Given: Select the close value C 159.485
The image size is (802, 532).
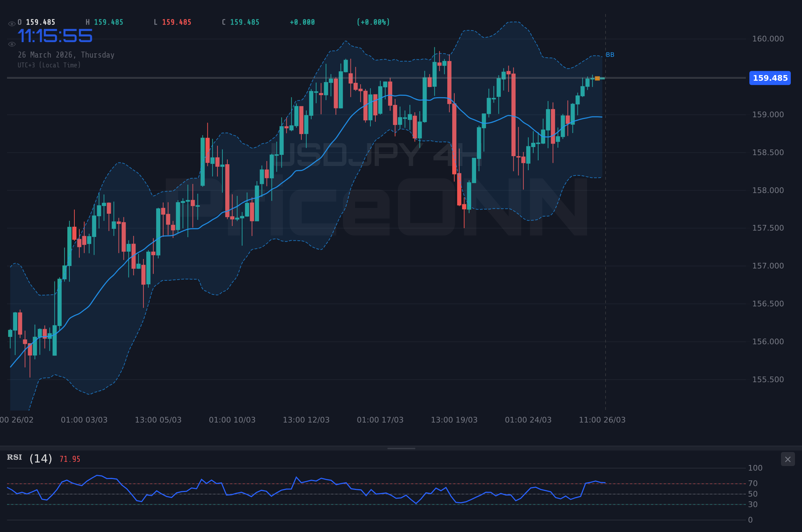Looking at the screenshot, I should coord(240,22).
